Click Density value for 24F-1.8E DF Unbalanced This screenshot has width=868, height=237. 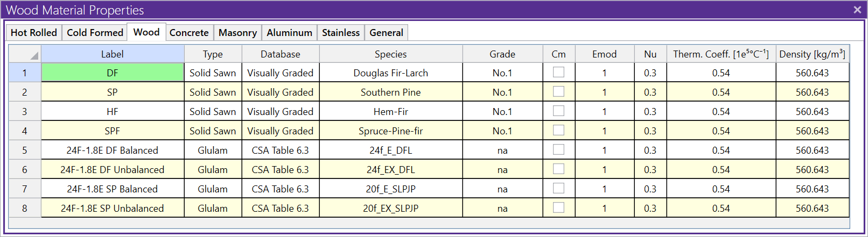point(812,170)
